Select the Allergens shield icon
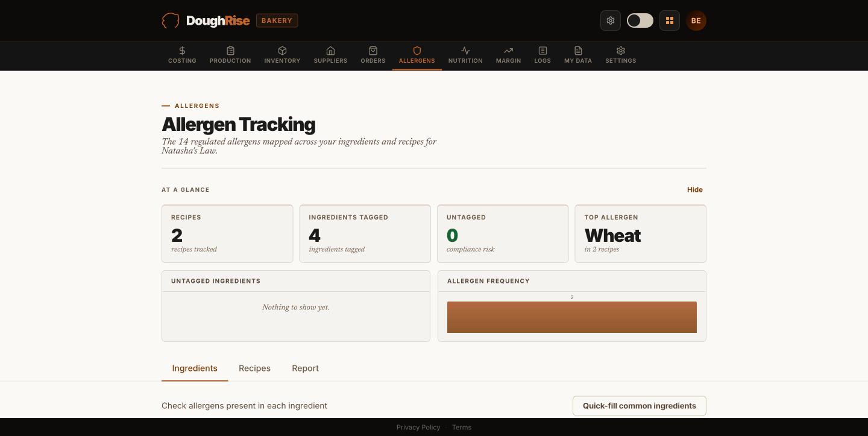Viewport: 868px width, 436px height. [417, 51]
